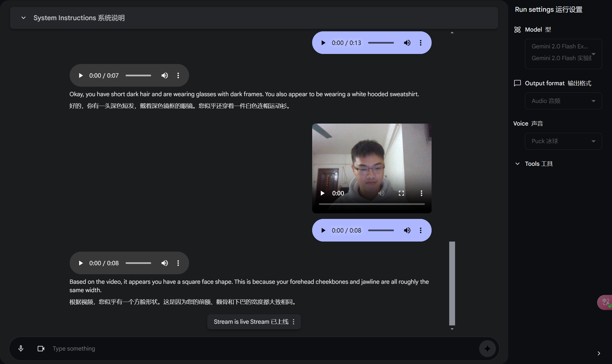Click the seek slider of the 0:13 audio

tap(381, 43)
